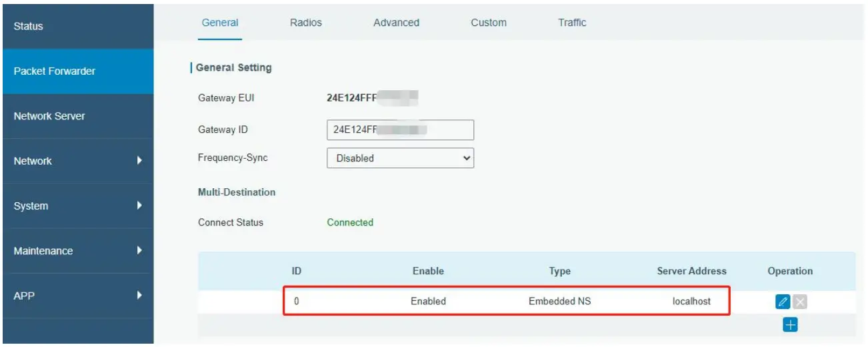Select the Gateway EUI value text

pyautogui.click(x=372, y=98)
